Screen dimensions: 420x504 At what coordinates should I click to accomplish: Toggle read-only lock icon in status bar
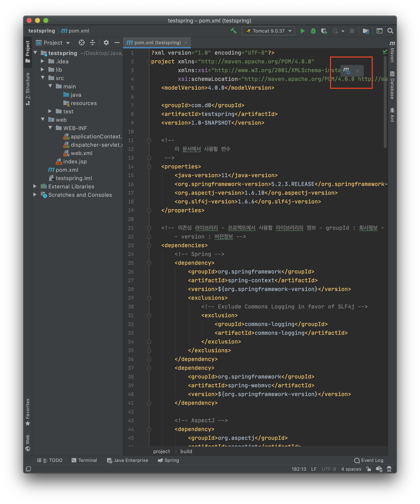368,469
